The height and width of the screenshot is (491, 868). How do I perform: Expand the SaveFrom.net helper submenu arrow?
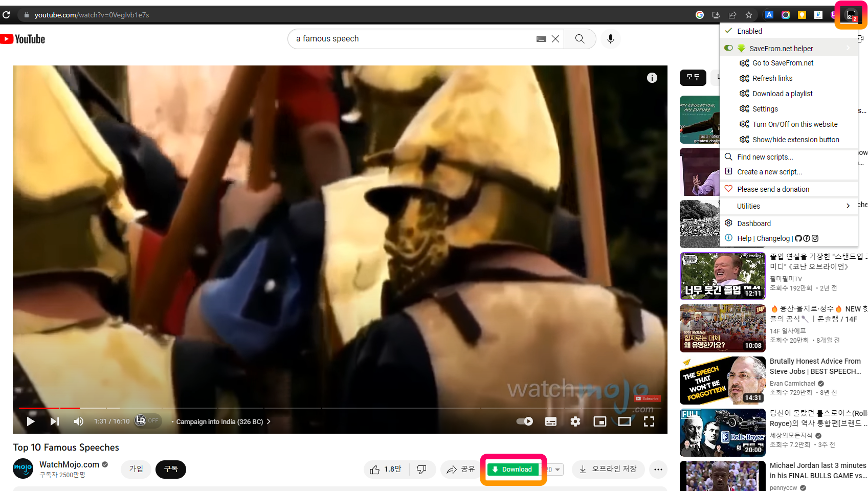pos(848,48)
